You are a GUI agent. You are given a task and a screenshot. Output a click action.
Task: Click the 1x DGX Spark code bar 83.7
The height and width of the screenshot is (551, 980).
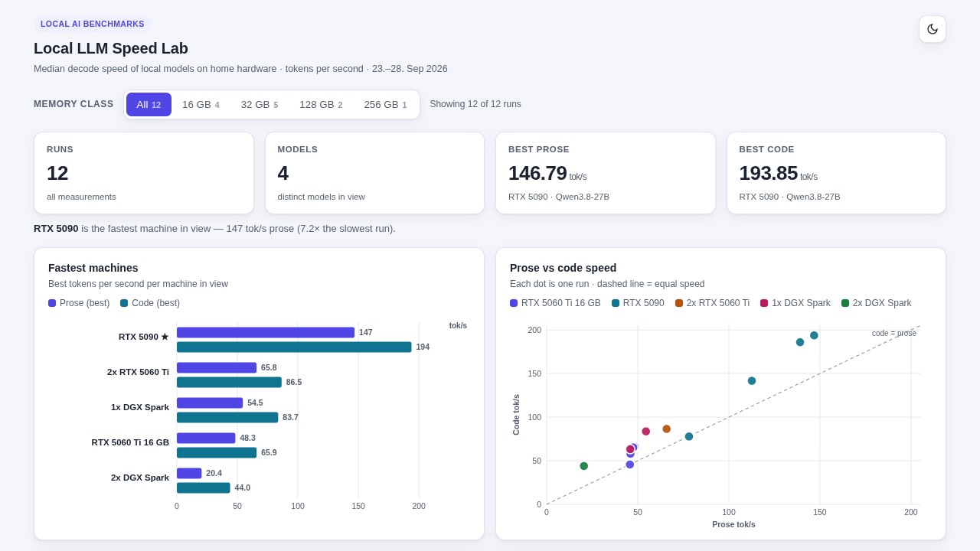227,417
